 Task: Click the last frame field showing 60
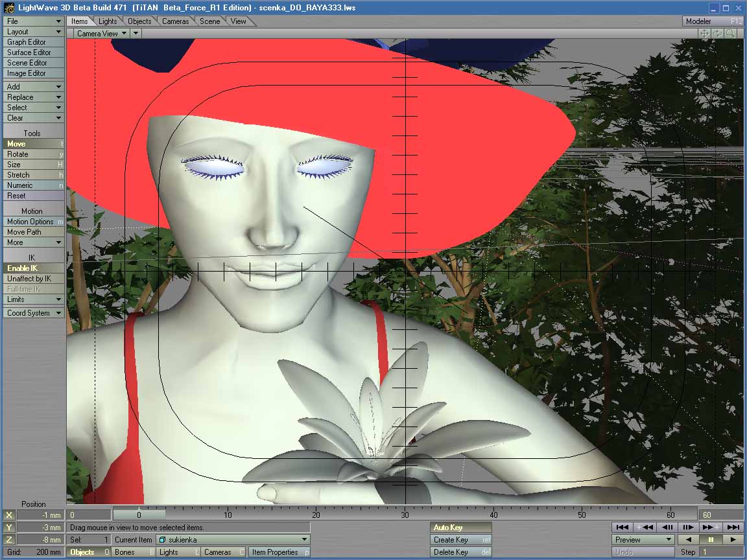click(721, 515)
